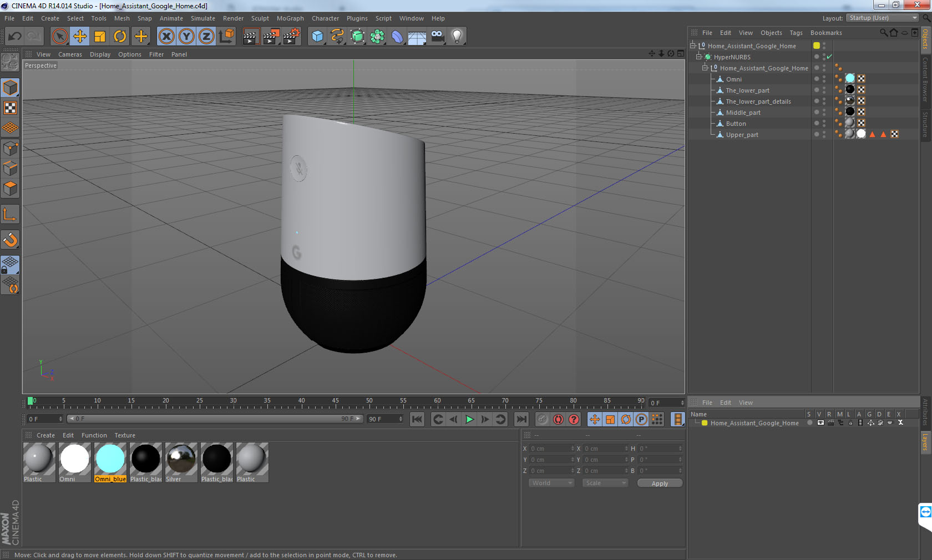Screen dimensions: 932x560
Task: Toggle snapping magnet icon
Action: tap(11, 240)
